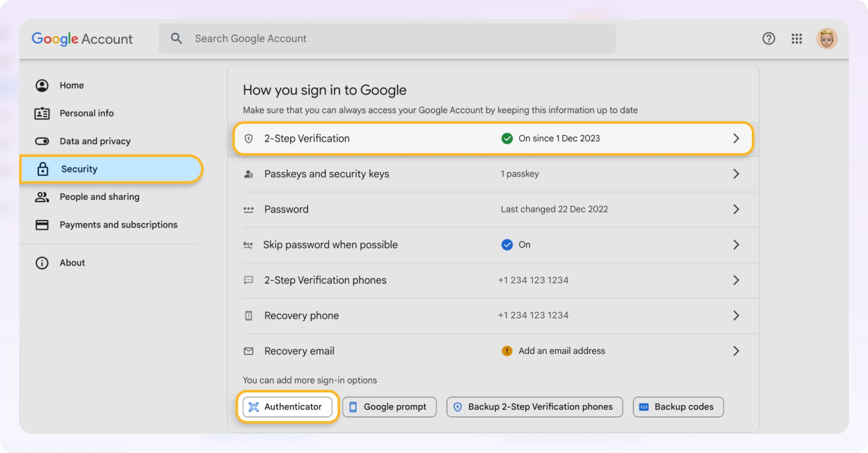Click the Recovery email envelope icon
This screenshot has height=453, width=868.
[248, 351]
